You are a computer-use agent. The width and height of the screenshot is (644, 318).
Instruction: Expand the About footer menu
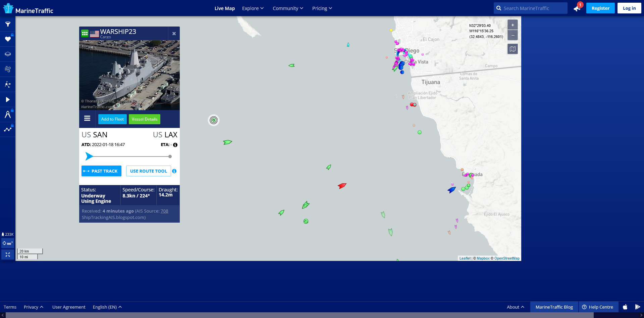(516, 307)
